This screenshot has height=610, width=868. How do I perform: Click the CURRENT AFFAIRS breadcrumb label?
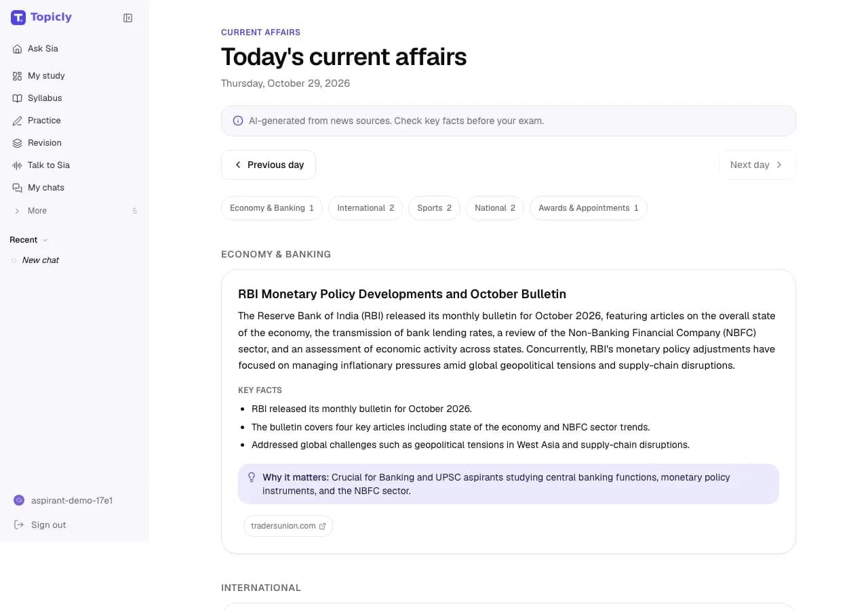coord(260,32)
